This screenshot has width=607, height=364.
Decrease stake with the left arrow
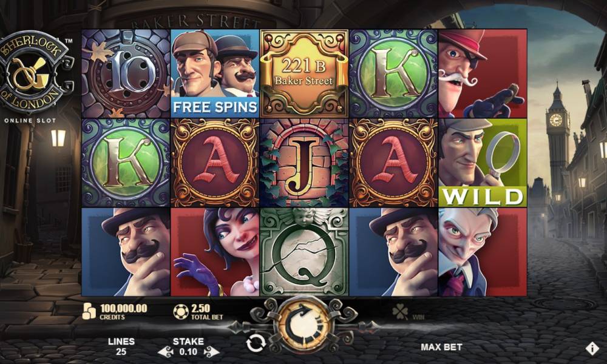tap(166, 352)
